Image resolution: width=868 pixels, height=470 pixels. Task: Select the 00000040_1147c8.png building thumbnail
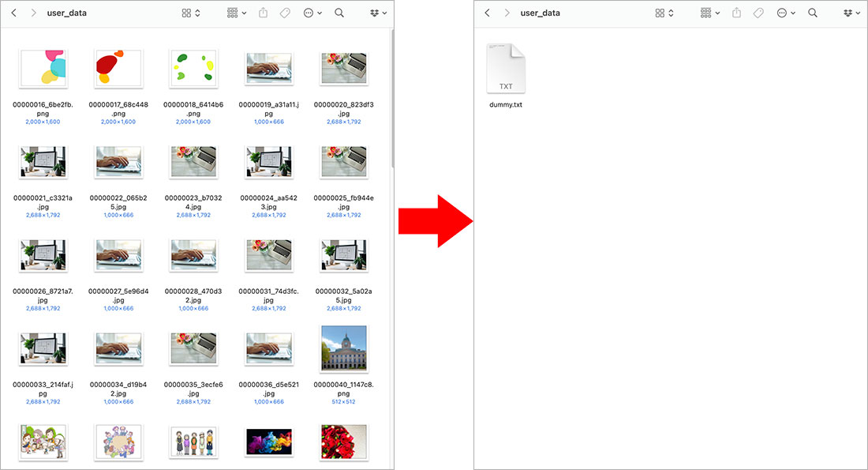pyautogui.click(x=343, y=348)
